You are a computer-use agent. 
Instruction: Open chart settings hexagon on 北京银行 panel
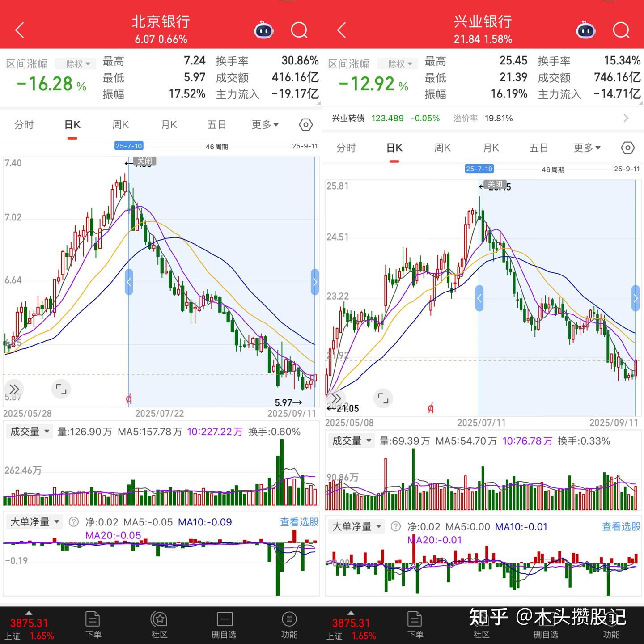[x=305, y=124]
